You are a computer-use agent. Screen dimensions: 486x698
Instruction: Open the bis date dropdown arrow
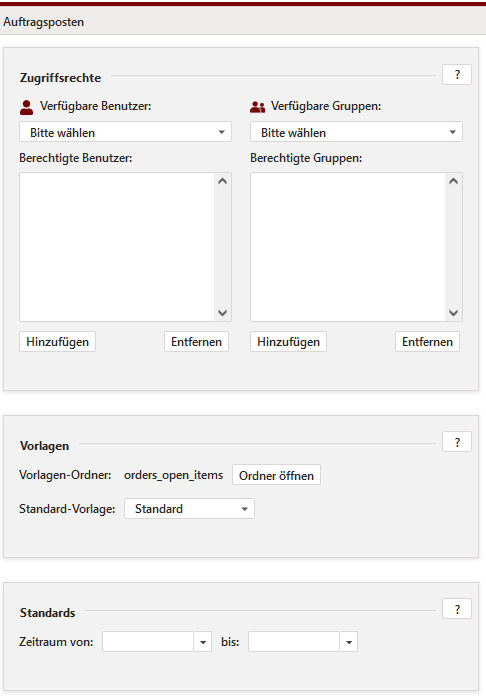pos(349,642)
